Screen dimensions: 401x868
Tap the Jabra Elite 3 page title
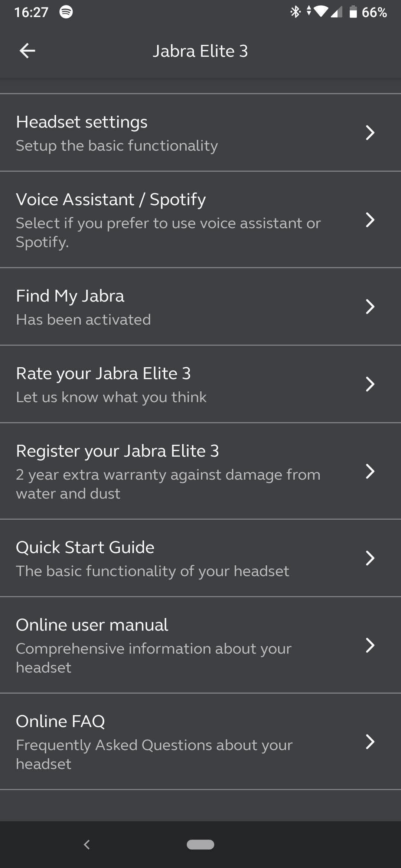200,51
